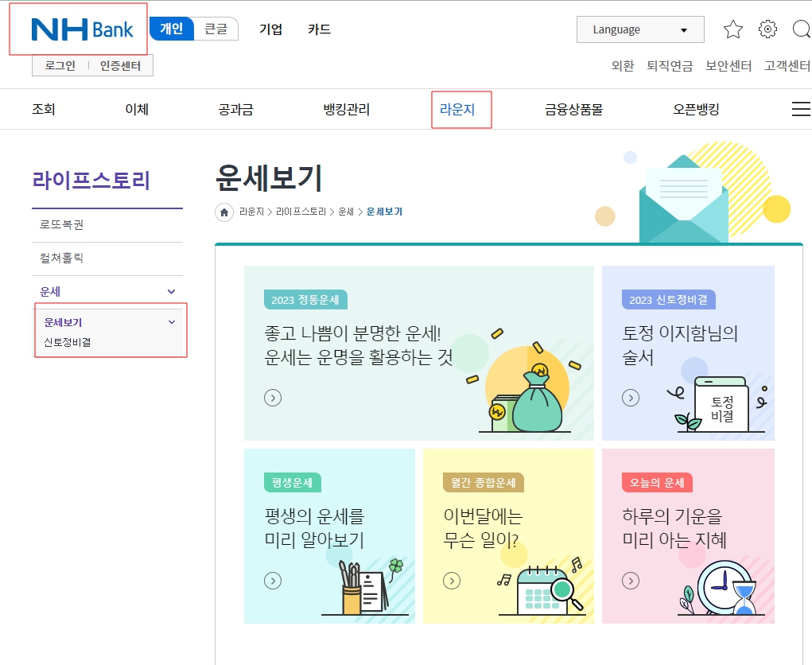Expand the Language dropdown
The height and width of the screenshot is (665, 812).
pos(639,29)
